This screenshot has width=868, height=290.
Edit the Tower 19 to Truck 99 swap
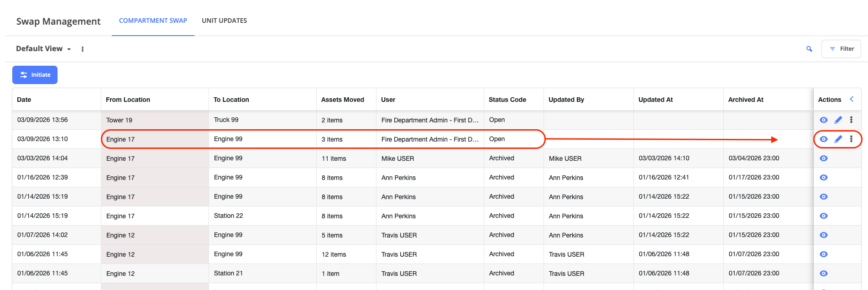point(838,120)
